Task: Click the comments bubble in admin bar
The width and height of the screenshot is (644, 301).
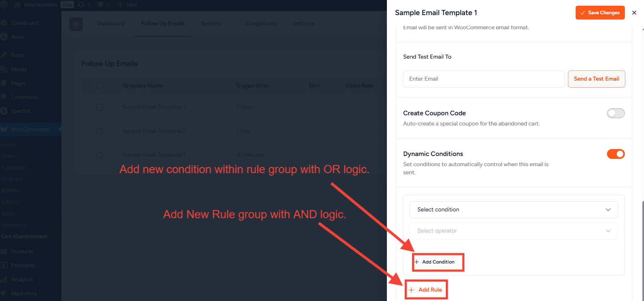Action: click(x=100, y=5)
